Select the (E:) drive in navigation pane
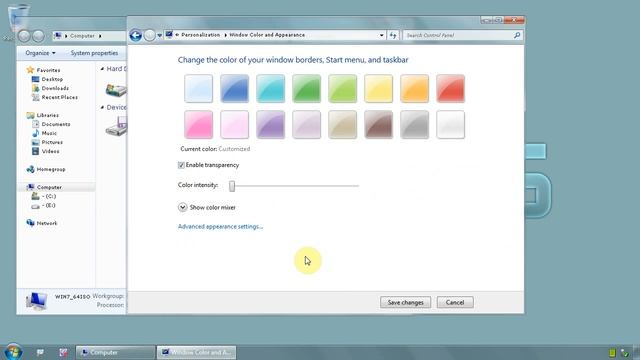This screenshot has height=360, width=640. pyautogui.click(x=48, y=205)
